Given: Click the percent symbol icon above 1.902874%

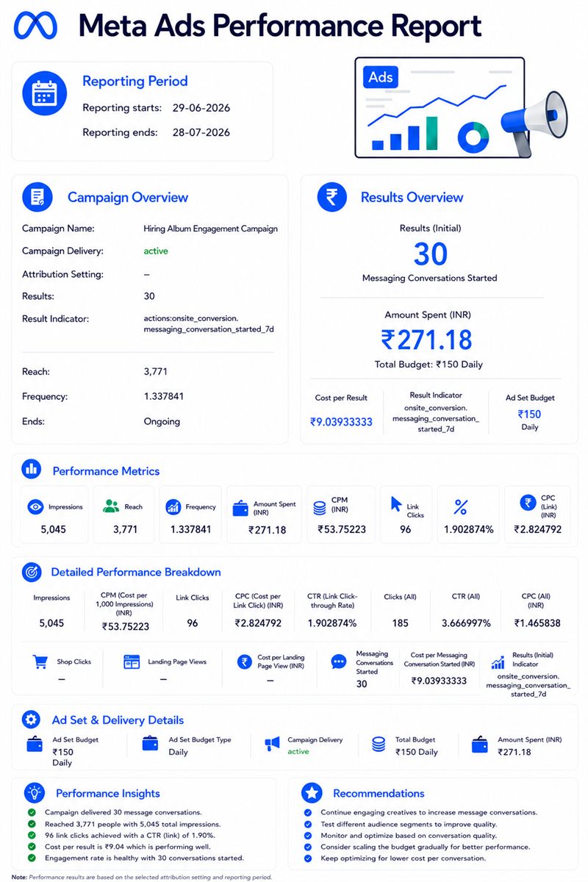Looking at the screenshot, I should coord(461,506).
